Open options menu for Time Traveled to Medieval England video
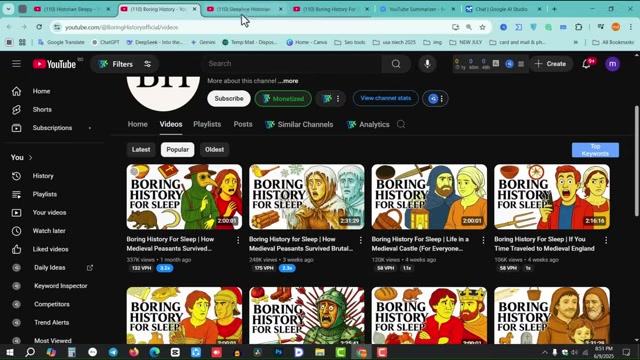The height and width of the screenshot is (360, 640). click(x=606, y=240)
